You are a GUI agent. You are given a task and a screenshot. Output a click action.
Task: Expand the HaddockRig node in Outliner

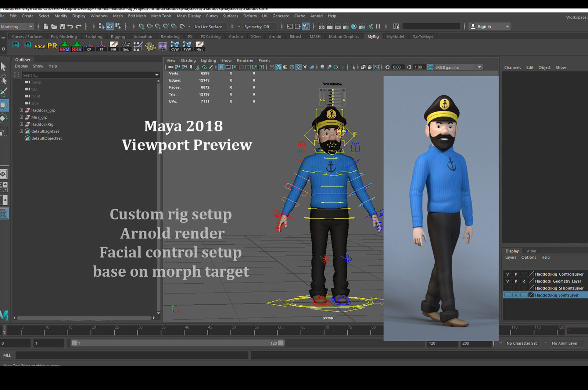coord(21,124)
